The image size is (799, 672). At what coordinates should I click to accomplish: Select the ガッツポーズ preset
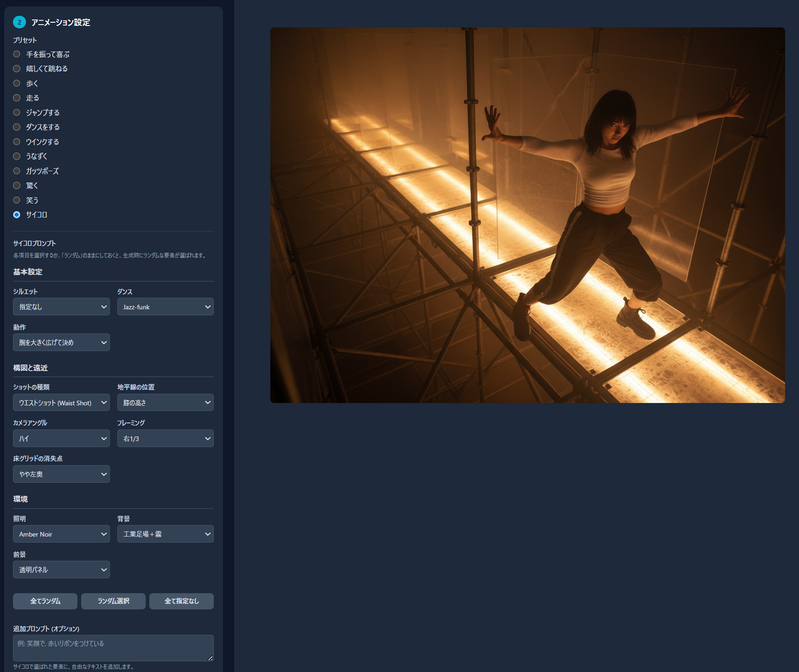[17, 171]
